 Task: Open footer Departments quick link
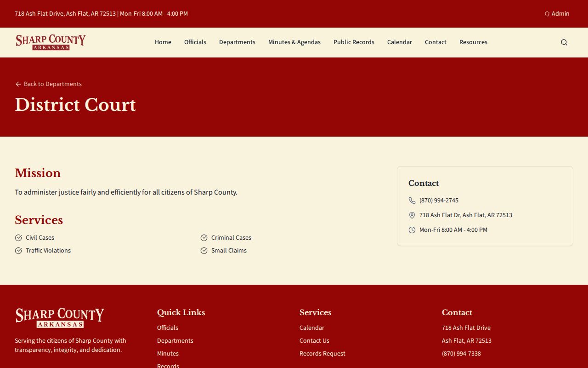point(175,341)
